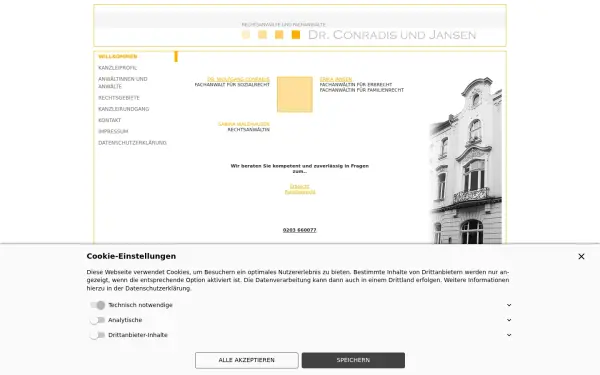Enable the Analytische cookies switch
The image size is (600, 375).
coord(98,320)
